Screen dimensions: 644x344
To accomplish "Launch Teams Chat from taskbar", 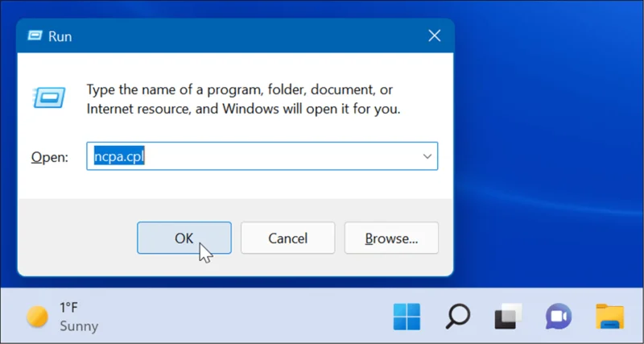I will [559, 317].
